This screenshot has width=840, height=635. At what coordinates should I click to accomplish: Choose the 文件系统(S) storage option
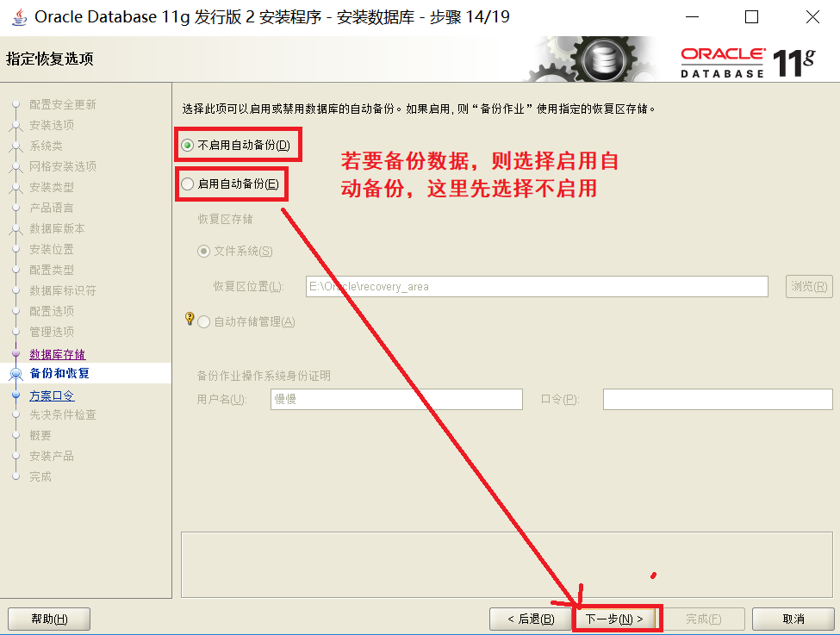(203, 251)
